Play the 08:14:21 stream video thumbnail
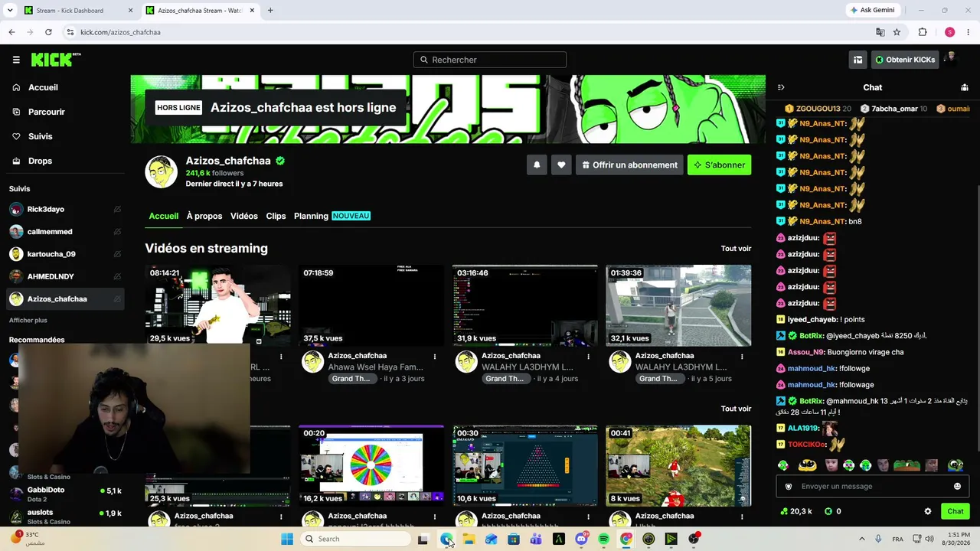This screenshot has height=551, width=980. pyautogui.click(x=218, y=305)
